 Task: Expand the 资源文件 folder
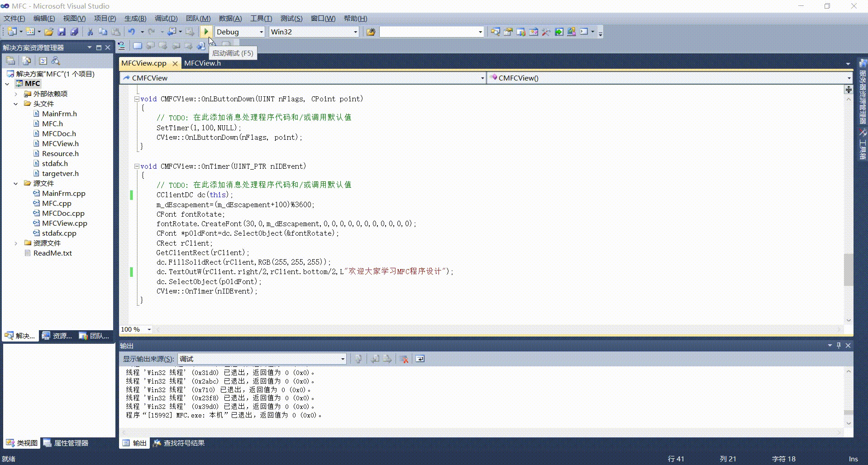tap(16, 243)
